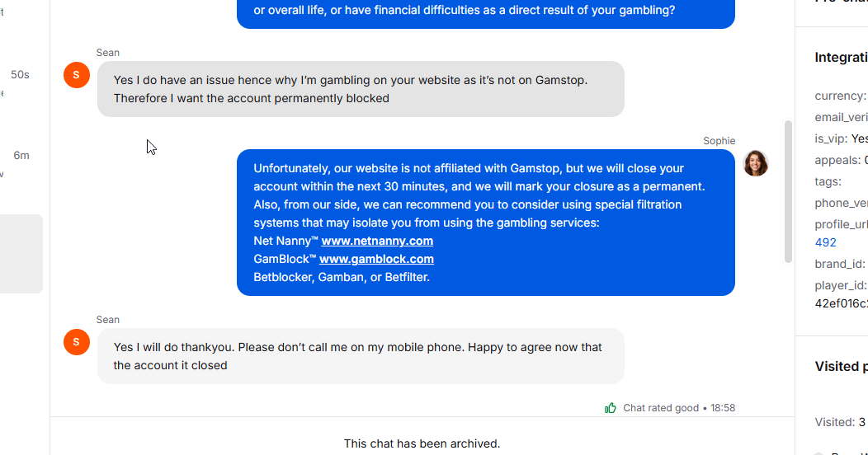Image resolution: width=868 pixels, height=455 pixels.
Task: Click Sophie's agent profile photo
Action: (x=755, y=163)
